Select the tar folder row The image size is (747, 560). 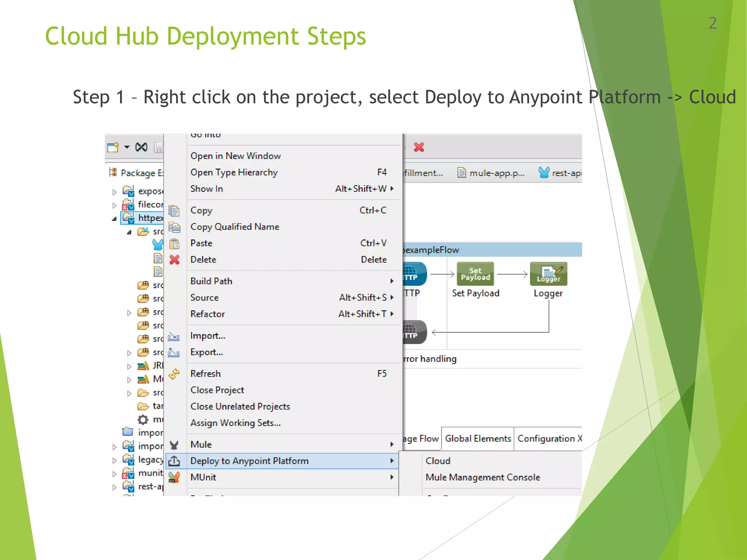click(x=150, y=406)
